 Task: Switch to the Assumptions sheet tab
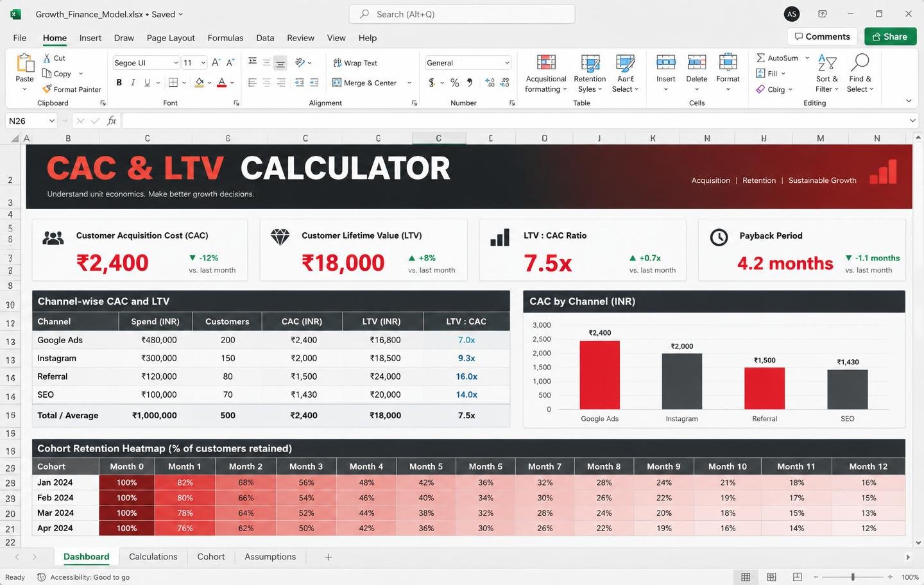[270, 557]
